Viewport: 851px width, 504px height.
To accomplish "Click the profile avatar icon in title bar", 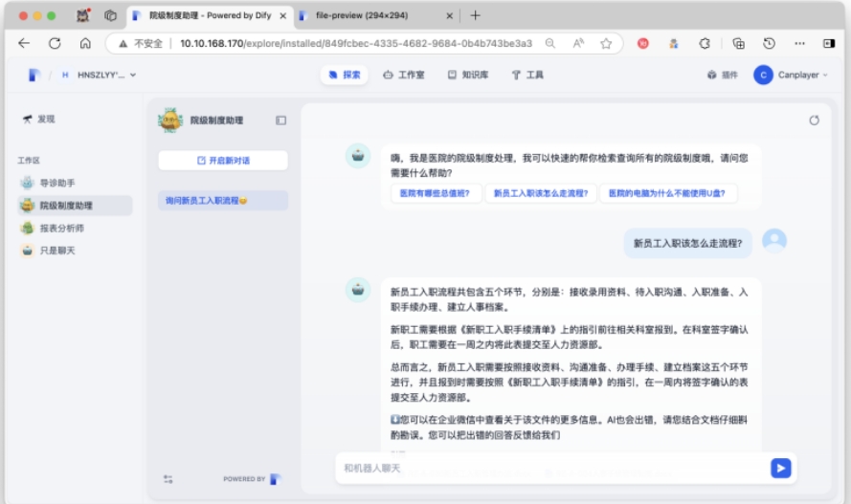I will pos(83,15).
